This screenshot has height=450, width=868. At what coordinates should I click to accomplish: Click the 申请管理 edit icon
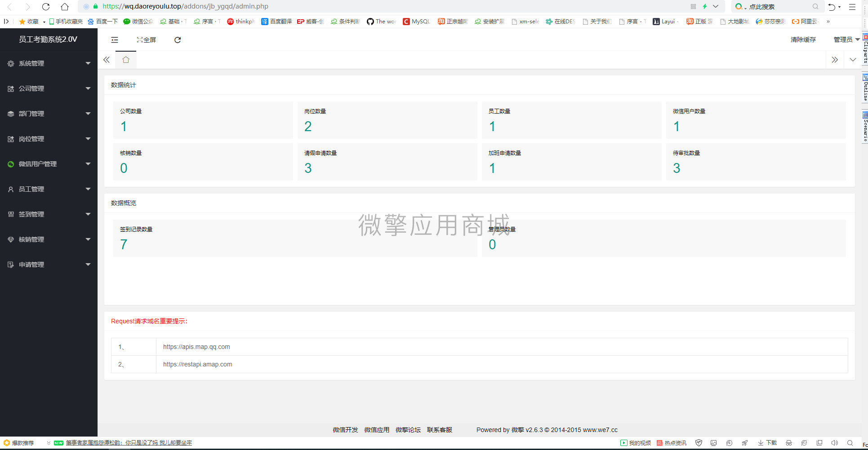(11, 265)
